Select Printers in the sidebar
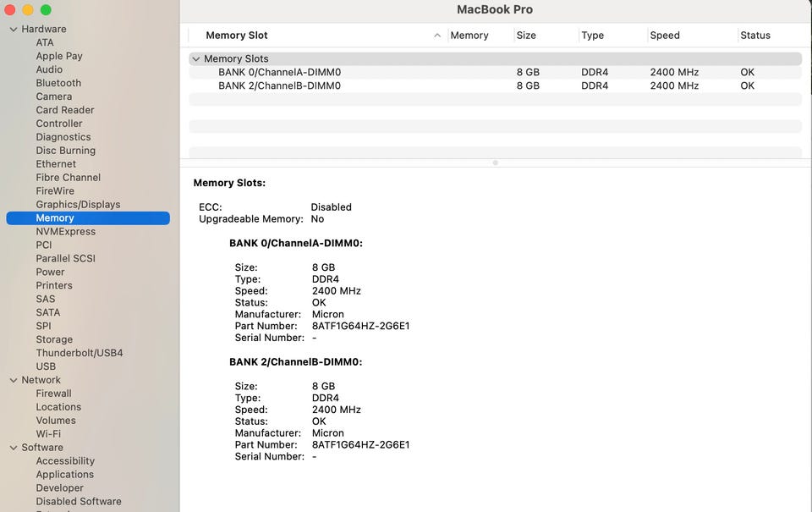Image resolution: width=812 pixels, height=512 pixels. click(54, 285)
